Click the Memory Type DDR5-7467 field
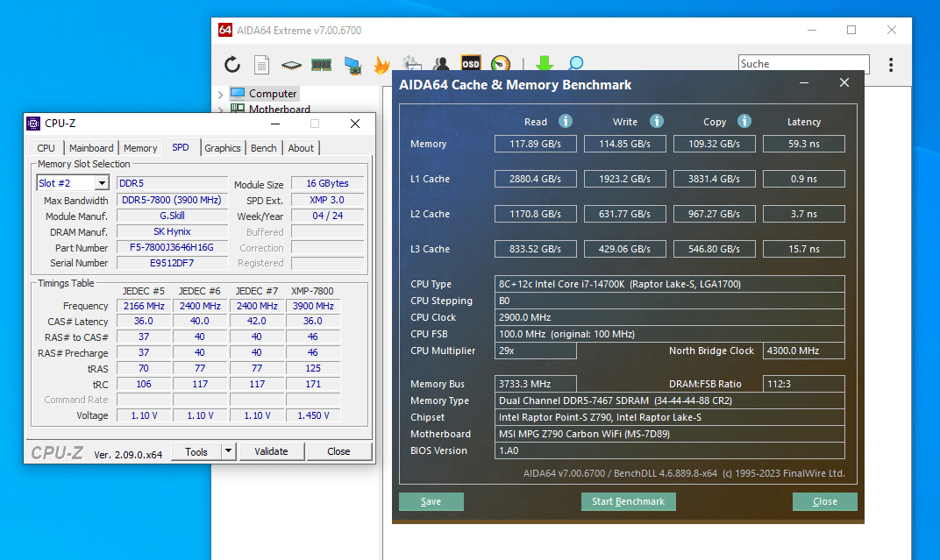 (x=670, y=401)
